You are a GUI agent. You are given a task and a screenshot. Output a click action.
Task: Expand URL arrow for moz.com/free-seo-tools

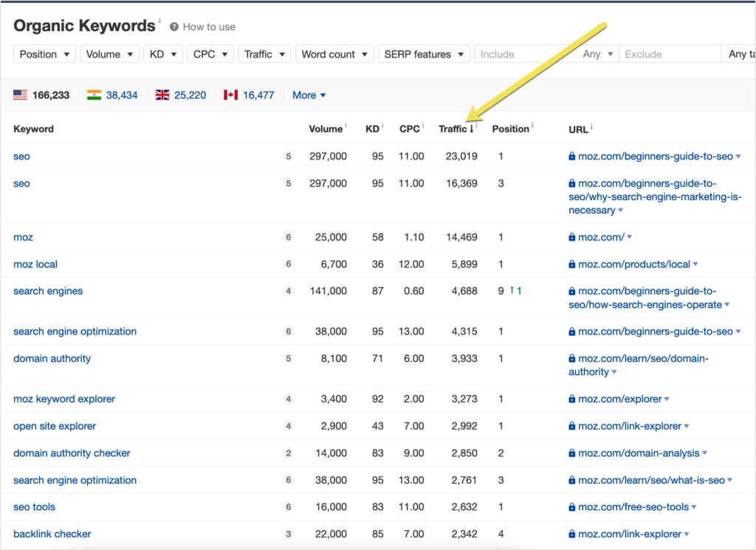click(694, 507)
